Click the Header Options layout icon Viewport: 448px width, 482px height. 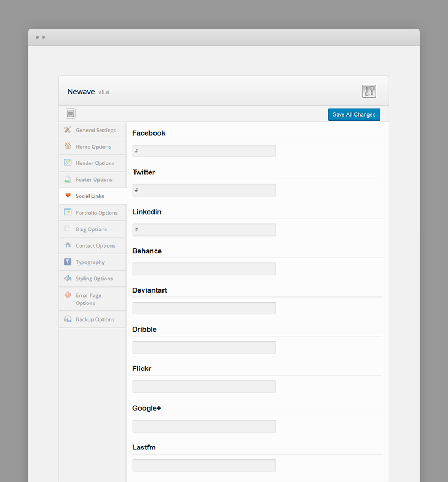click(x=68, y=163)
